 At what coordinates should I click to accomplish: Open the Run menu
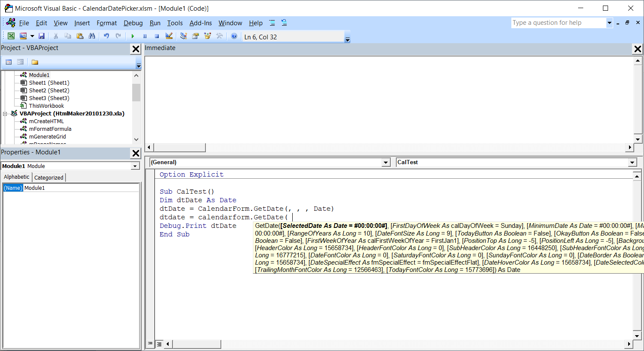pos(155,23)
